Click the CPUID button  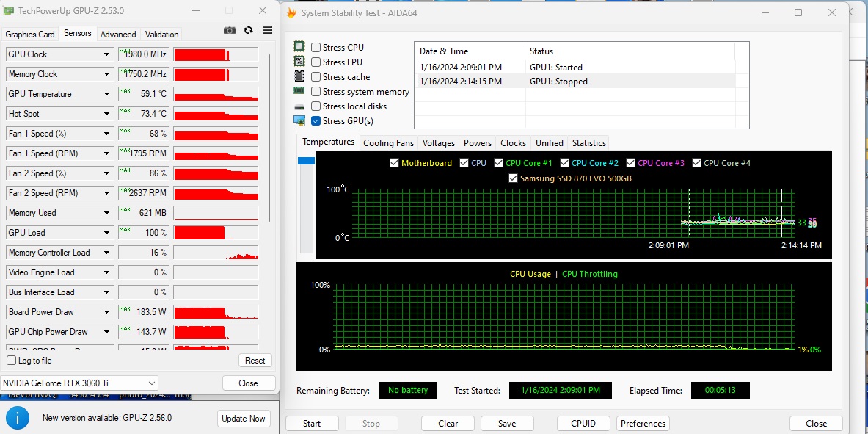(583, 424)
